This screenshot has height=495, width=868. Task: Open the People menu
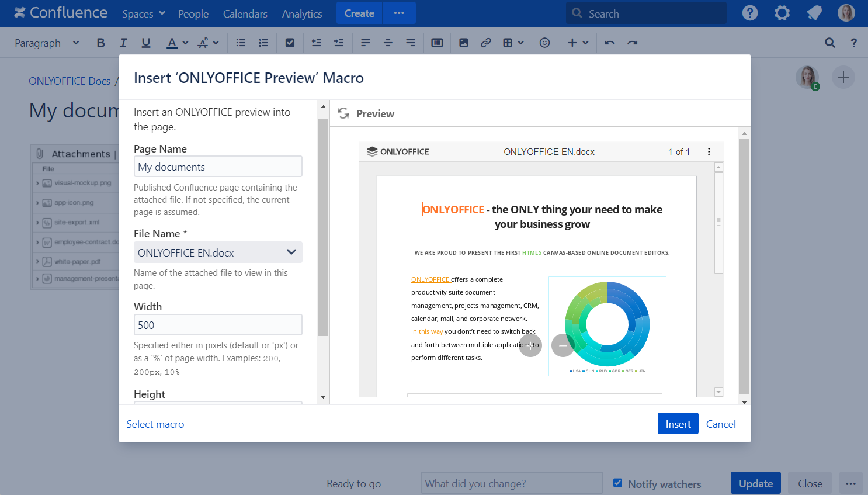[x=193, y=13]
